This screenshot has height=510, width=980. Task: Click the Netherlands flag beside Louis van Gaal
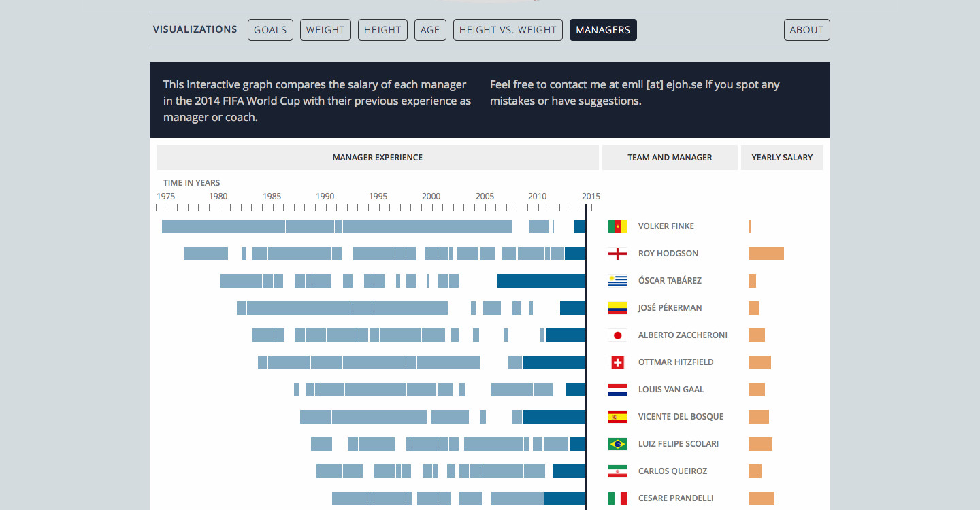(x=617, y=390)
